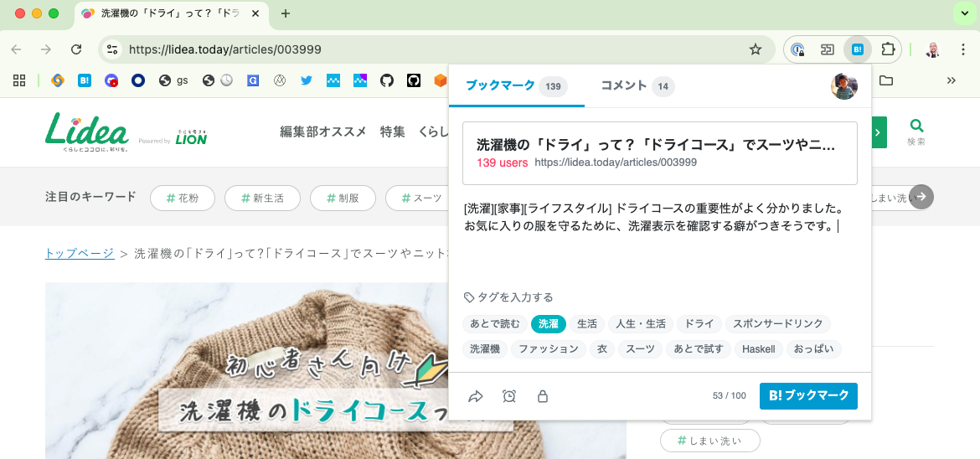The image size is (980, 459).
Task: Click the B!ブックマーク save button
Action: point(808,396)
